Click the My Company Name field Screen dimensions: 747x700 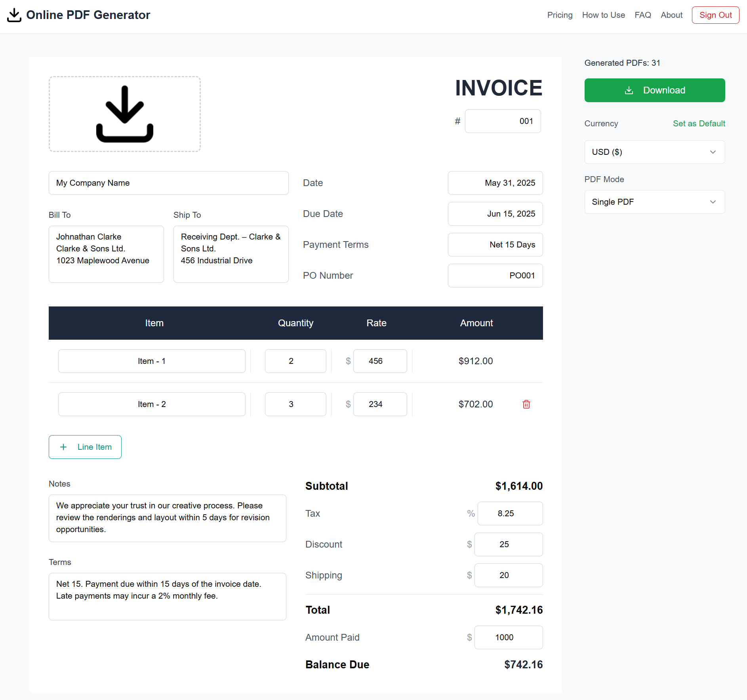click(168, 183)
